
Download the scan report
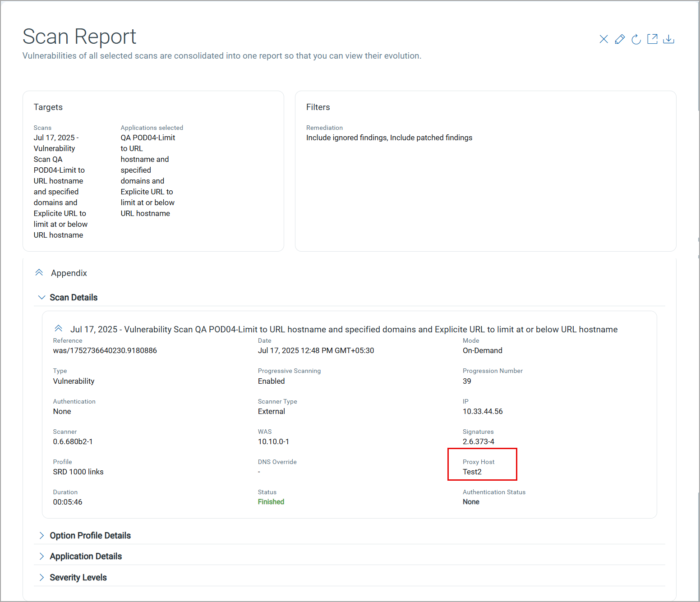(669, 39)
